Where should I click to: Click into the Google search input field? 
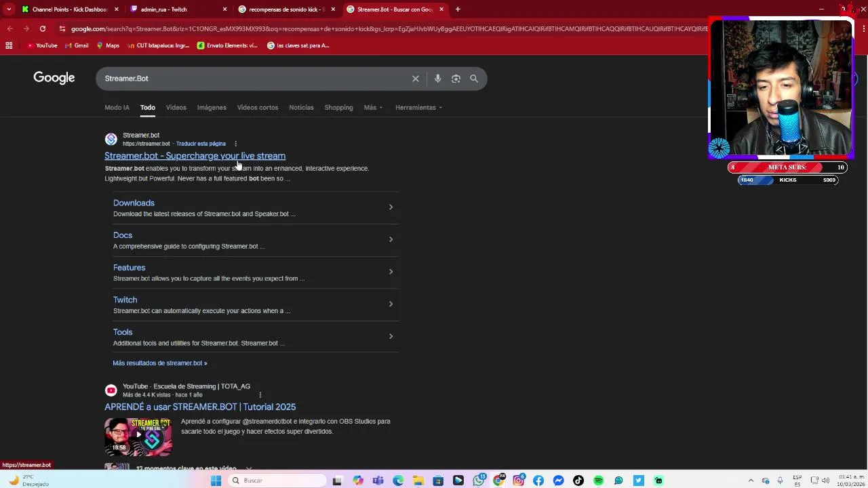254,79
